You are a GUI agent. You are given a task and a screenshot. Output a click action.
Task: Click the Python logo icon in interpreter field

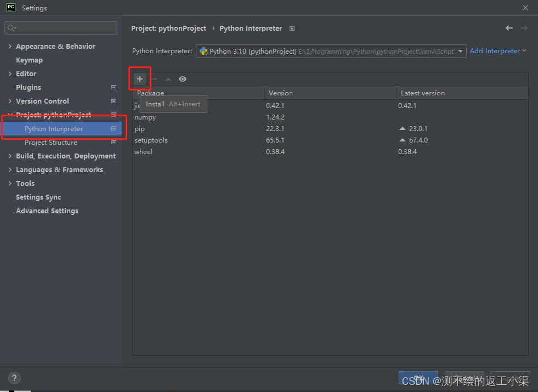click(203, 51)
